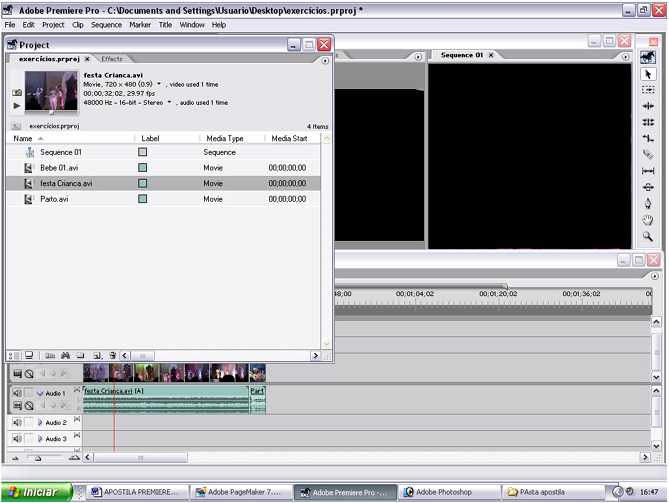669x503 pixels.
Task: Click the Find binoculars icon in Project panel
Action: pos(65,355)
